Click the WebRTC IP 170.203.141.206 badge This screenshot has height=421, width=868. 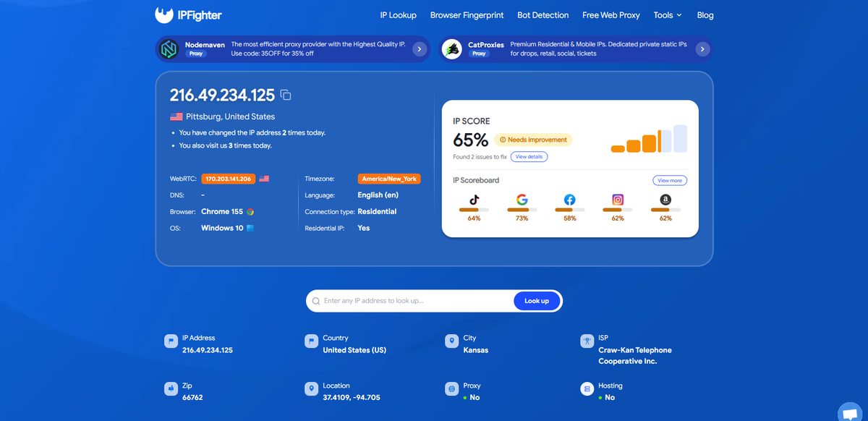(229, 179)
